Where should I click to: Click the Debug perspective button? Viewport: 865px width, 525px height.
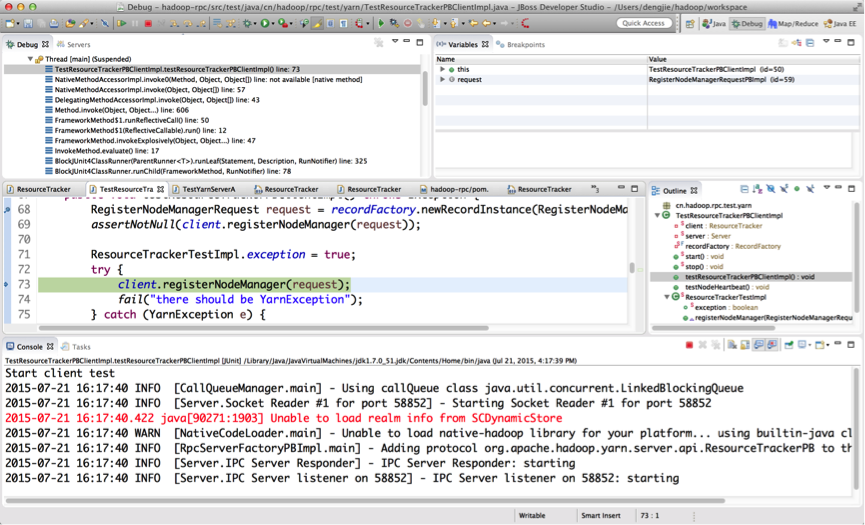(746, 24)
